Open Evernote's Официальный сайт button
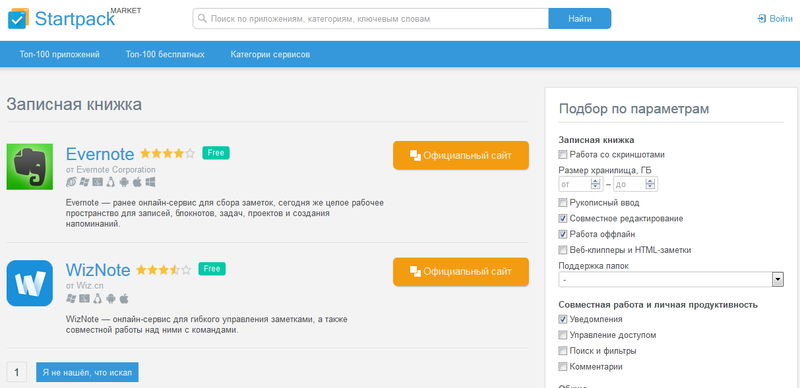 click(x=461, y=155)
